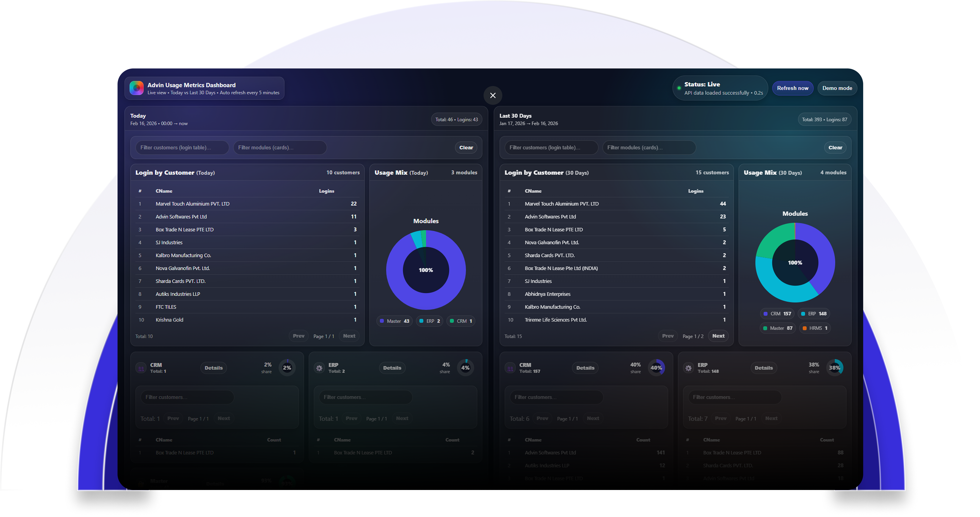Clear the Today filters
The image size is (980, 517).
(x=466, y=148)
